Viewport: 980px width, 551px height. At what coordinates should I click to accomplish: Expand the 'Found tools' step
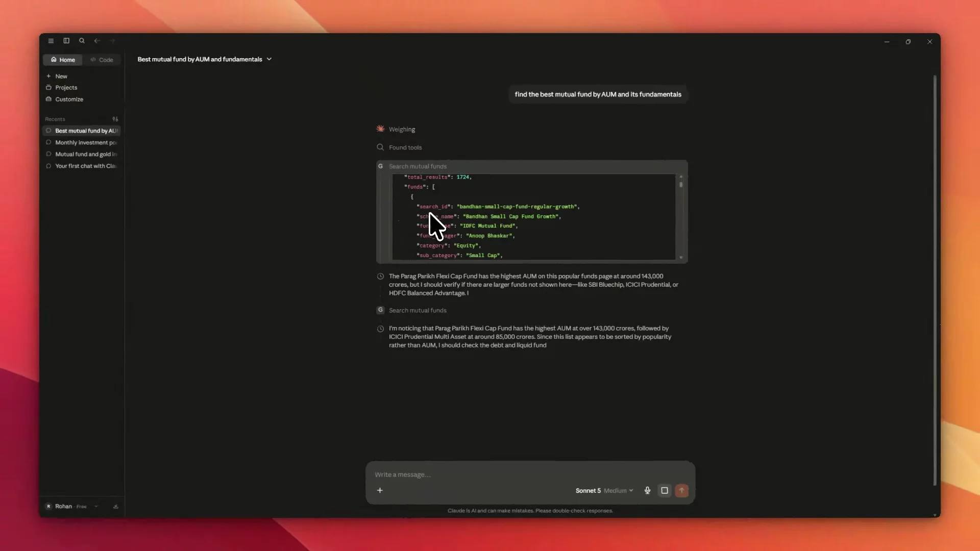[x=405, y=147]
